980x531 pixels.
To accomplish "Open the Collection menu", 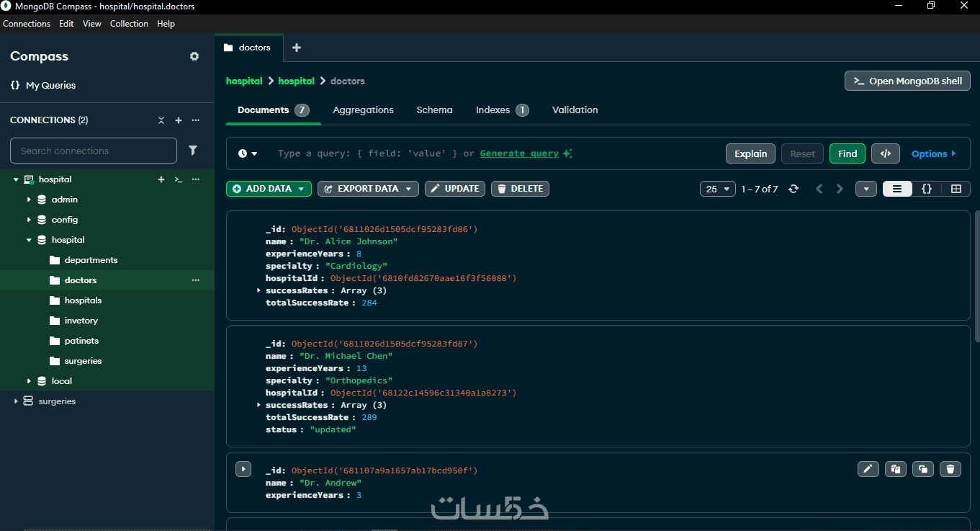I will [x=129, y=24].
